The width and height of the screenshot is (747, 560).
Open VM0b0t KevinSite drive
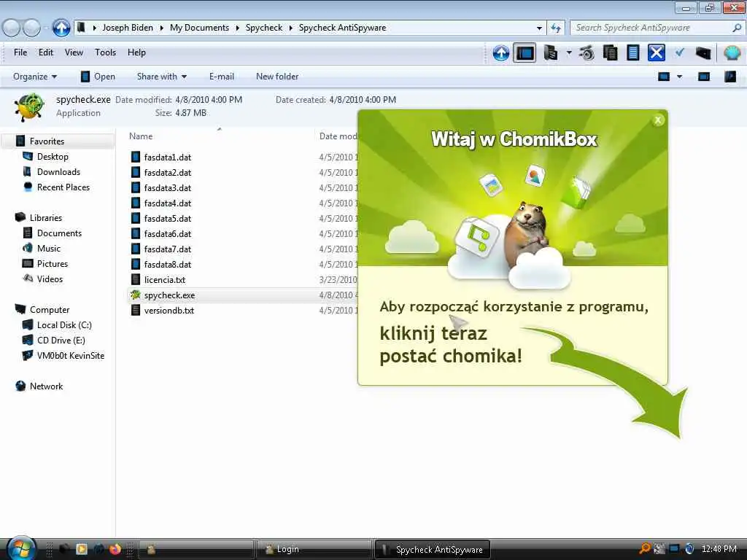pyautogui.click(x=71, y=356)
